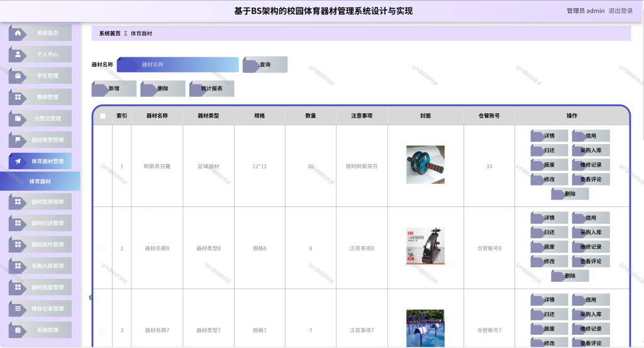
Task: Click 报废 for row 阿斯蒂芬撒
Action: pos(549,165)
